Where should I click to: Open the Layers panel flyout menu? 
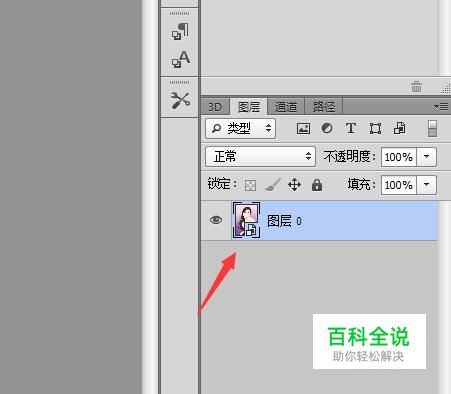pos(441,107)
